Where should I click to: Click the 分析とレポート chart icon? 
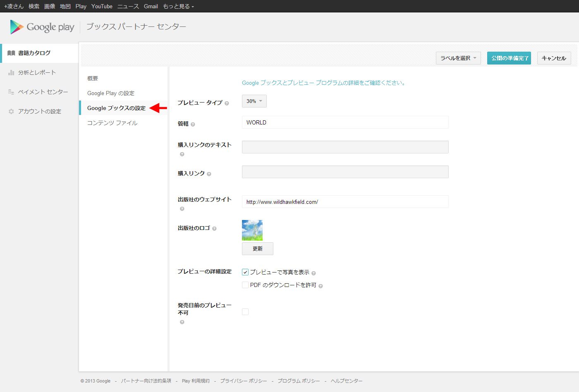click(x=11, y=72)
